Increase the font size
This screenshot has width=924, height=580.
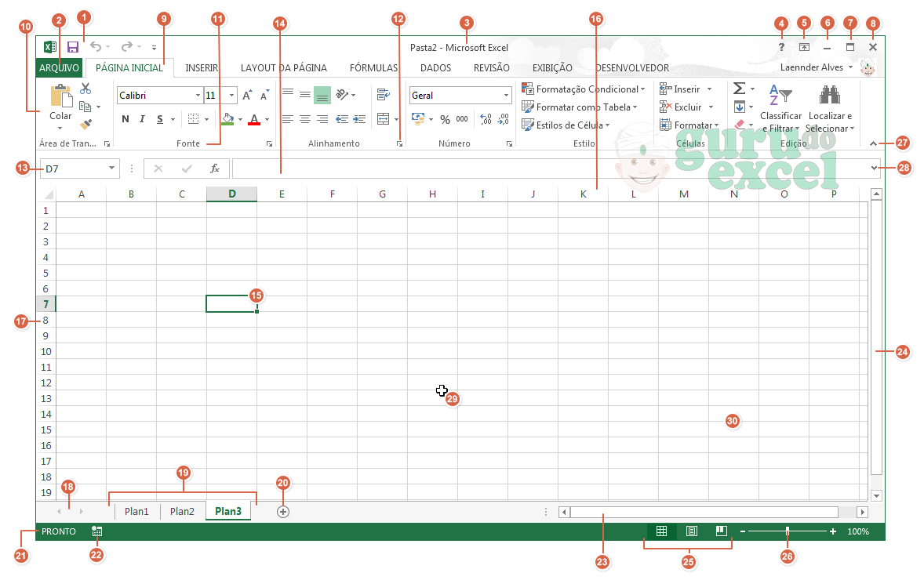click(248, 96)
